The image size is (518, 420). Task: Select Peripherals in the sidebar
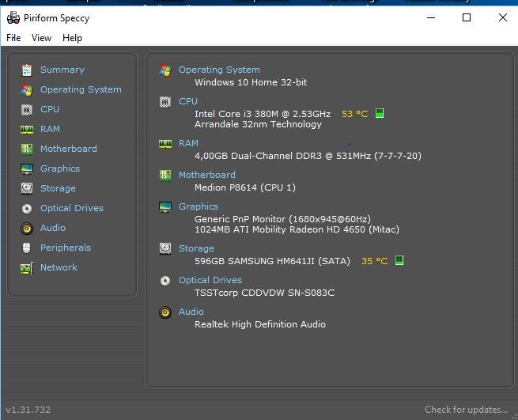(65, 248)
